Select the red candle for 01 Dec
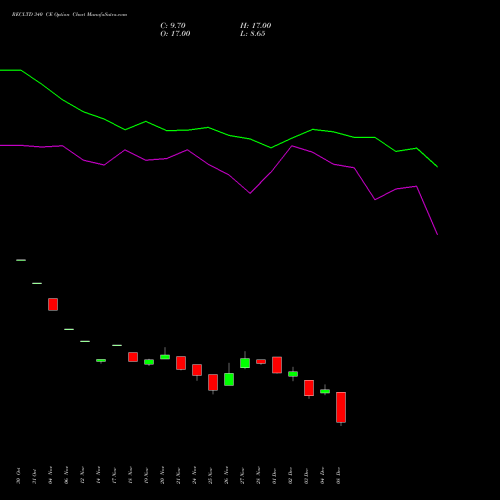Screen dimensions: 500x500 277,365
